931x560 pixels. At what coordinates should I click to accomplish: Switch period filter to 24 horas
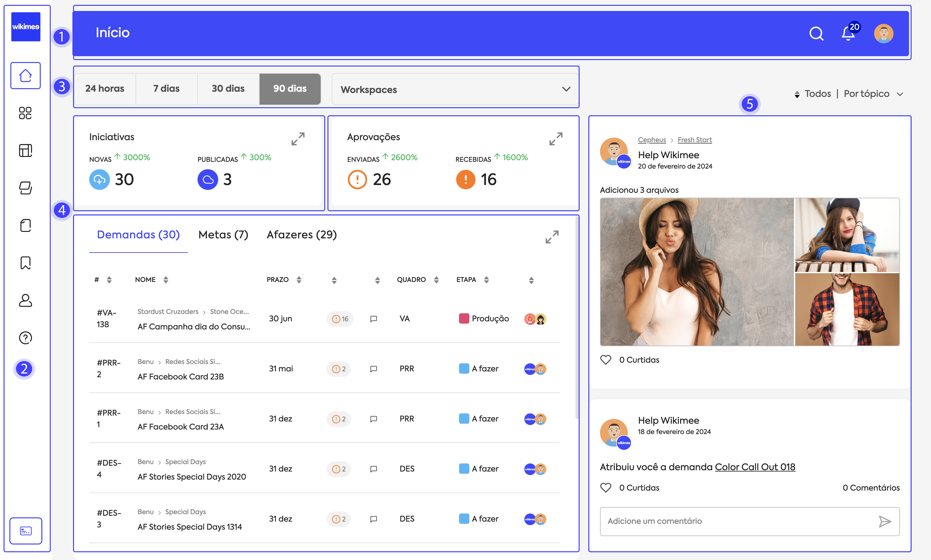click(105, 89)
